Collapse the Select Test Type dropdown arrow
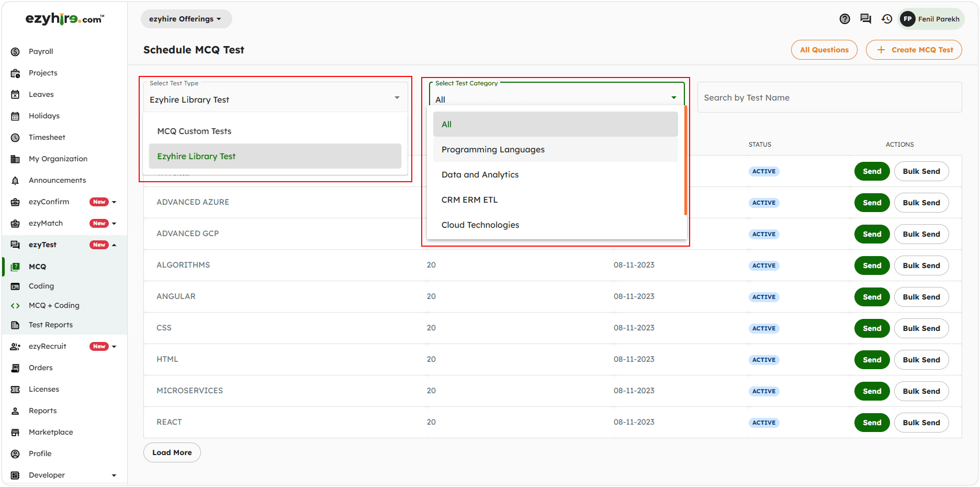The image size is (980, 487). click(397, 98)
